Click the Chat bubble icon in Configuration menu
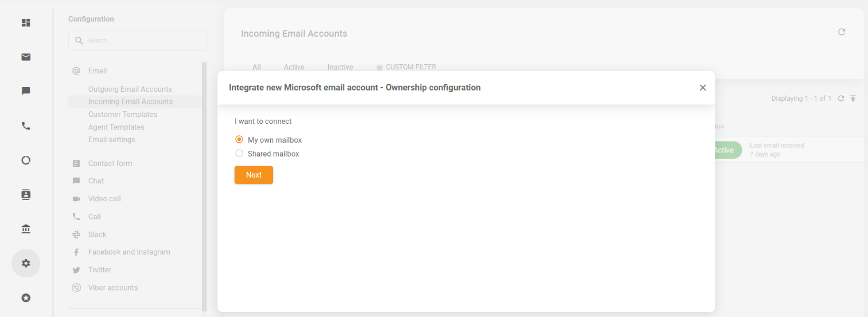This screenshot has height=317, width=868. [76, 181]
